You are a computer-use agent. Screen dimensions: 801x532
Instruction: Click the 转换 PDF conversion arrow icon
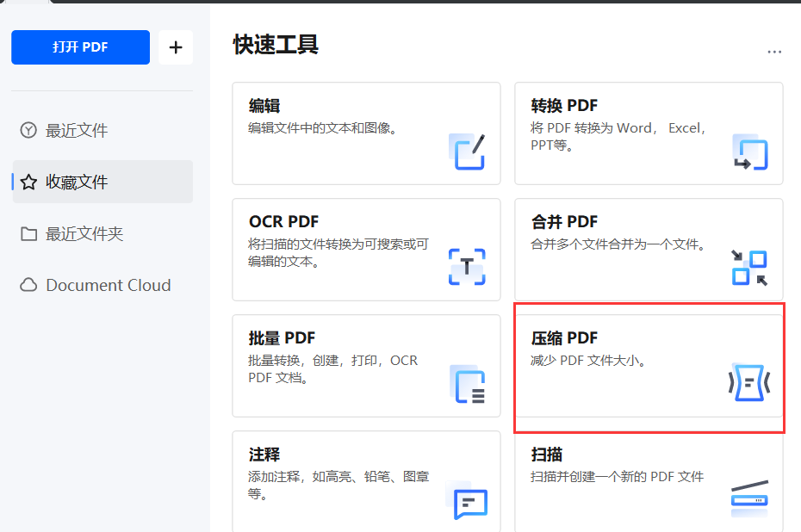pyautogui.click(x=750, y=153)
